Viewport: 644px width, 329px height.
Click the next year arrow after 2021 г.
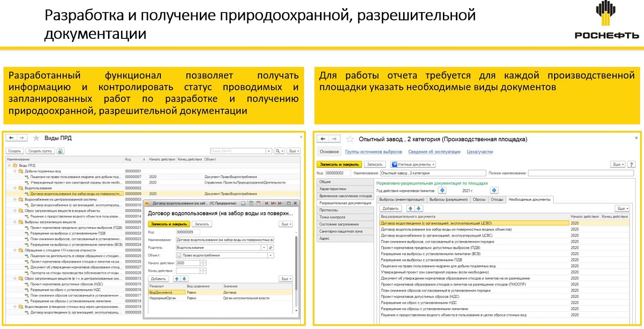click(x=494, y=190)
